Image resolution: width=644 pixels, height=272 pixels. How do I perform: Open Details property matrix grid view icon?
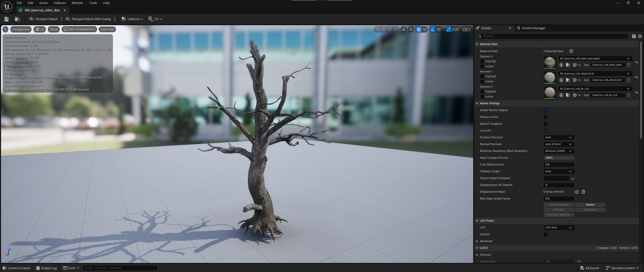point(634,36)
